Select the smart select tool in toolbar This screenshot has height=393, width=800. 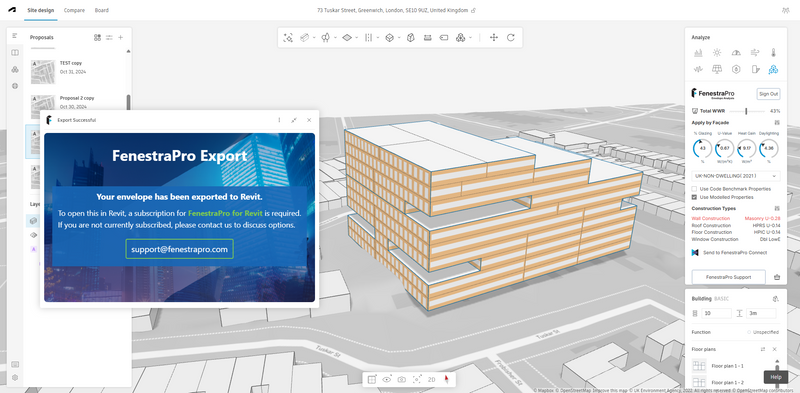coord(288,37)
